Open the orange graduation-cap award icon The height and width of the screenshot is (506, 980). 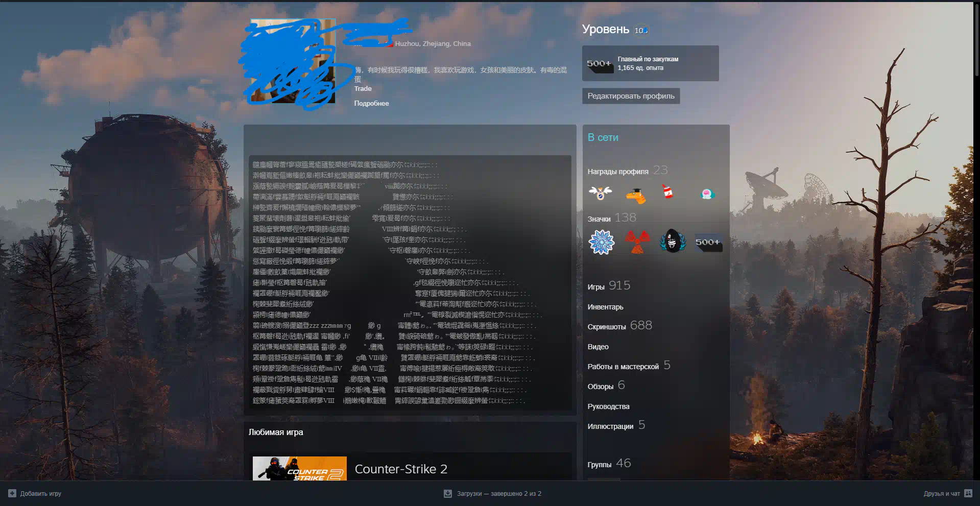(x=636, y=195)
